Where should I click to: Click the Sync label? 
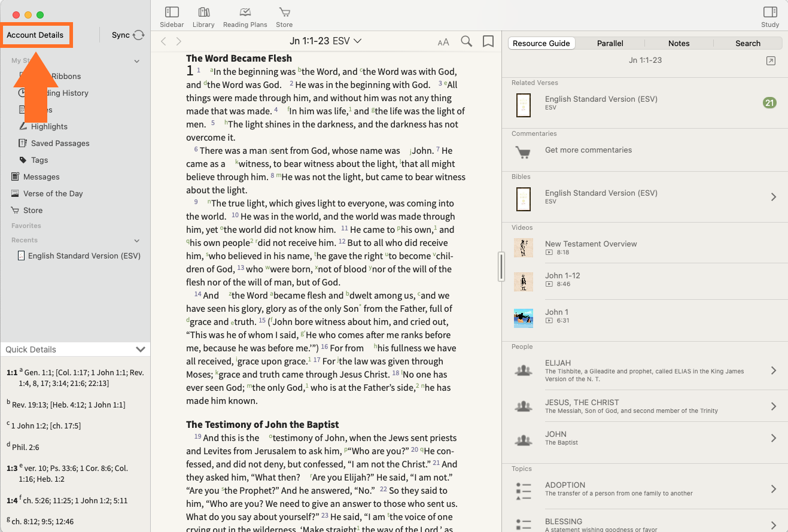pyautogui.click(x=121, y=35)
